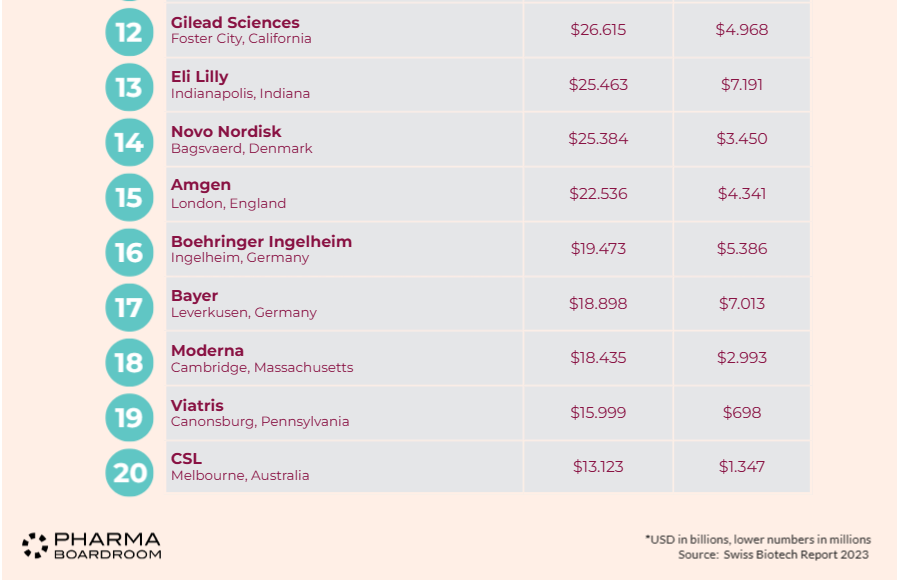Click Viatris's $698 value
This screenshot has height=580, width=897.
coord(741,412)
